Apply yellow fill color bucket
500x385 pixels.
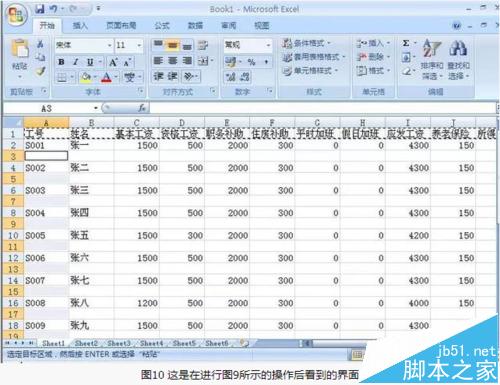(x=86, y=78)
